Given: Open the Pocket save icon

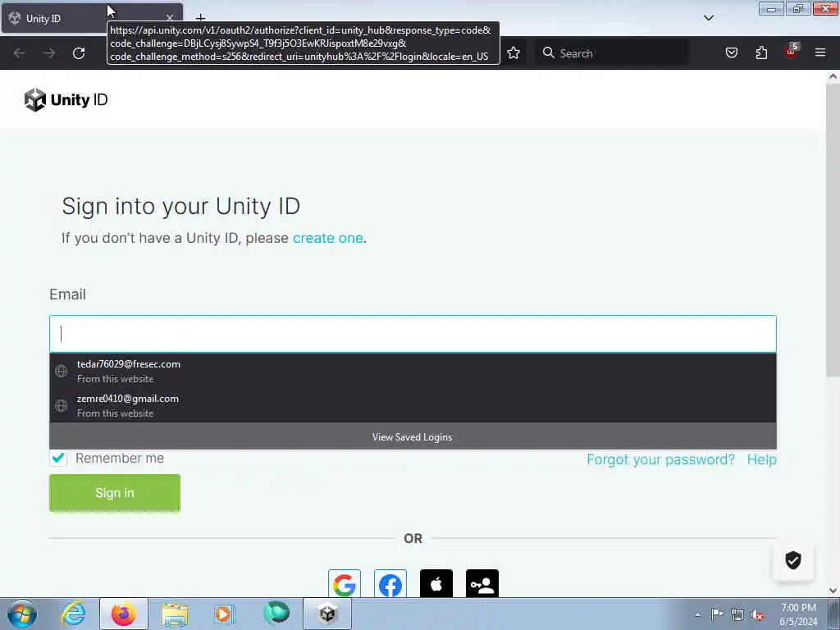Looking at the screenshot, I should [x=731, y=52].
